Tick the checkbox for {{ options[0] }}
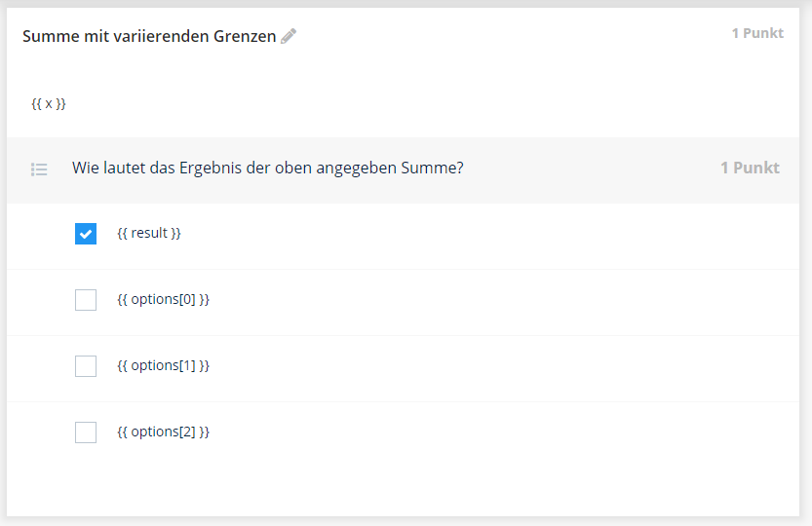The width and height of the screenshot is (812, 526). pos(86,300)
